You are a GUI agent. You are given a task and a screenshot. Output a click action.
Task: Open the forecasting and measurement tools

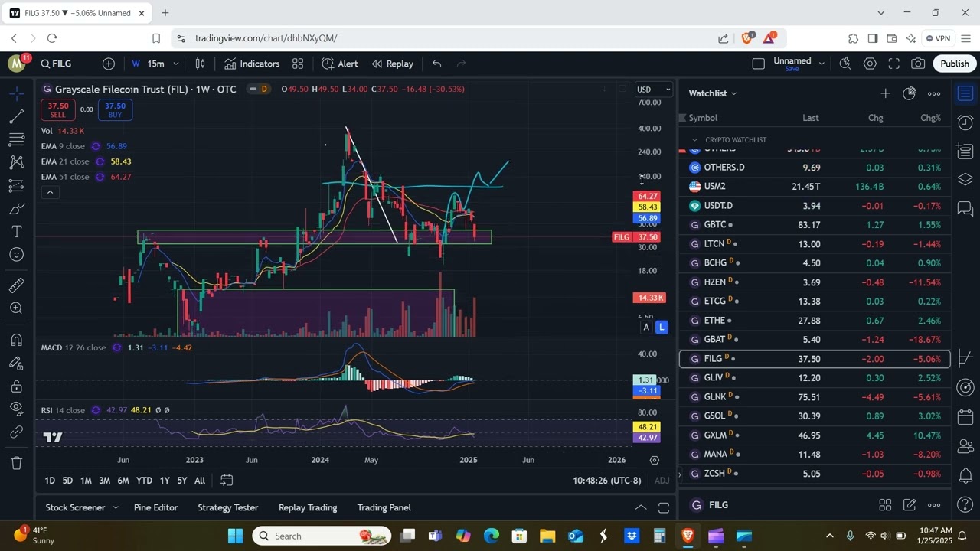click(16, 185)
